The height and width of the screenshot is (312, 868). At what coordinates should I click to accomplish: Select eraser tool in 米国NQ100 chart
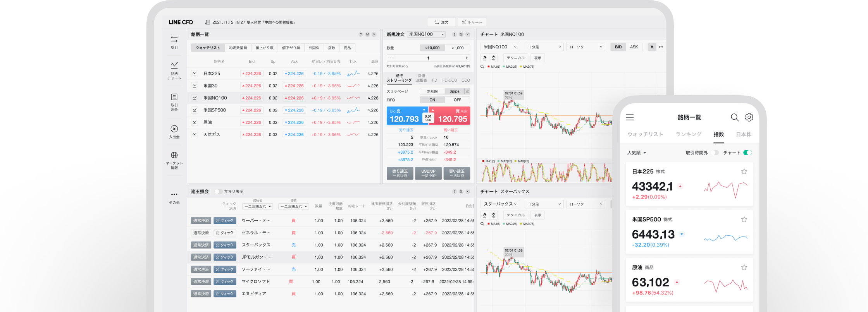pos(484,58)
